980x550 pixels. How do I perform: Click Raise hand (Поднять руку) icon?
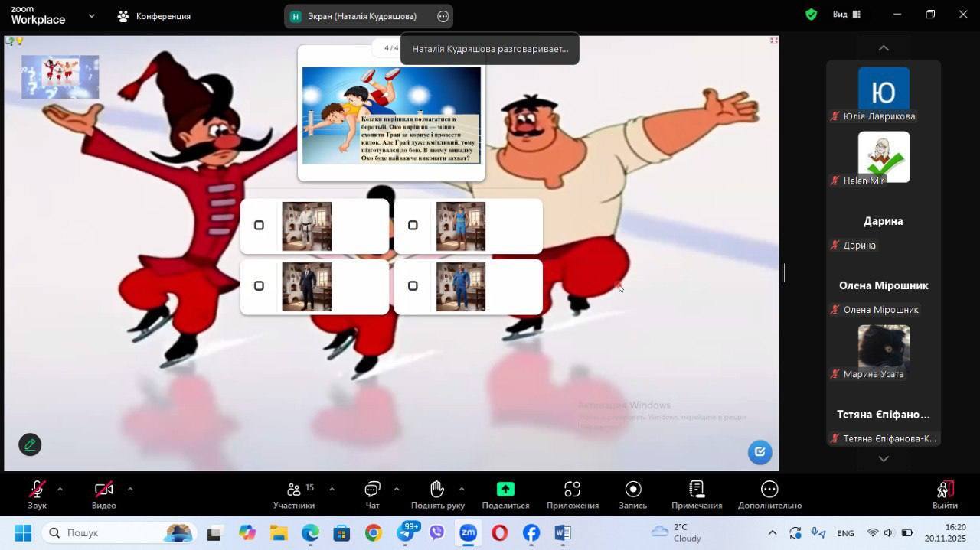437,490
